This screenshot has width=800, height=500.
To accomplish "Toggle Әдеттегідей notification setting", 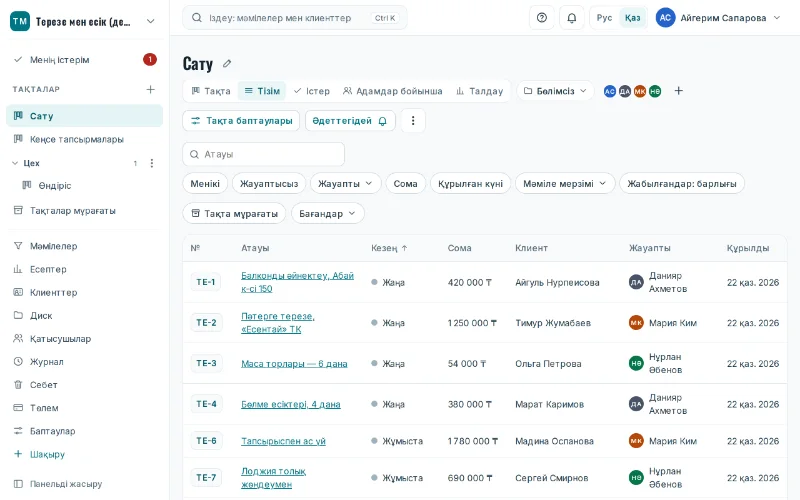I will tap(350, 121).
